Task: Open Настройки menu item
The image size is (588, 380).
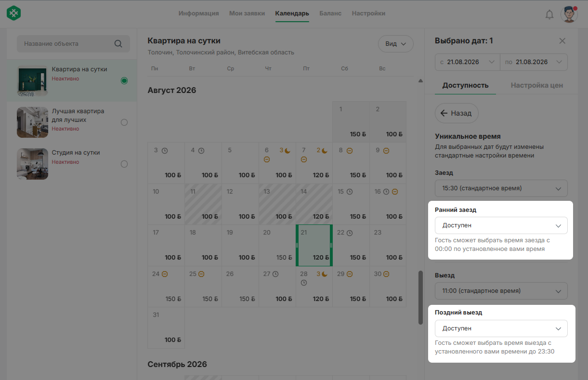Action: [368, 13]
